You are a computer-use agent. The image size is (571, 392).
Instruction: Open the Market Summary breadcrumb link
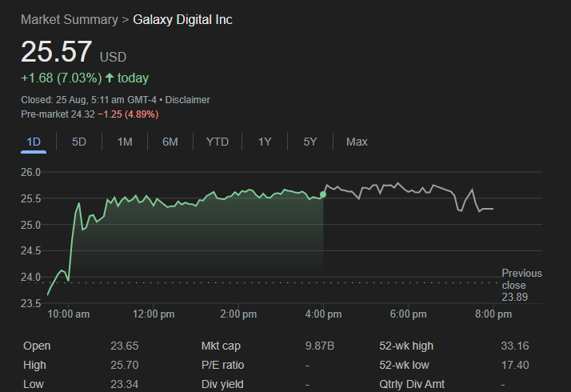click(x=68, y=19)
